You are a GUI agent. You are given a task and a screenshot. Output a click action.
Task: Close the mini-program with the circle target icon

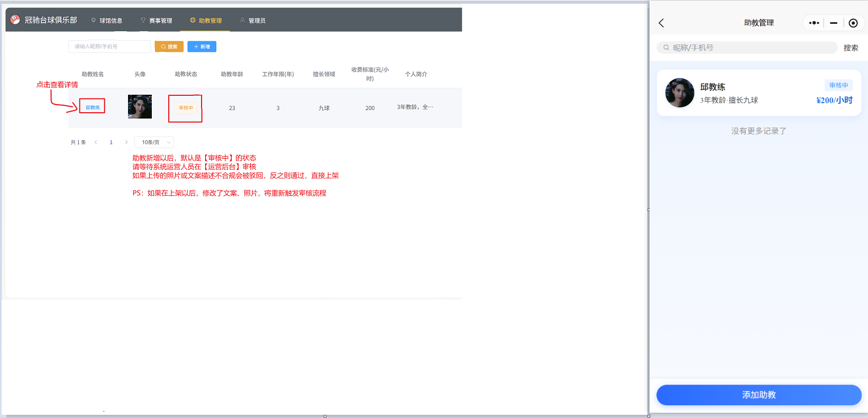853,23
